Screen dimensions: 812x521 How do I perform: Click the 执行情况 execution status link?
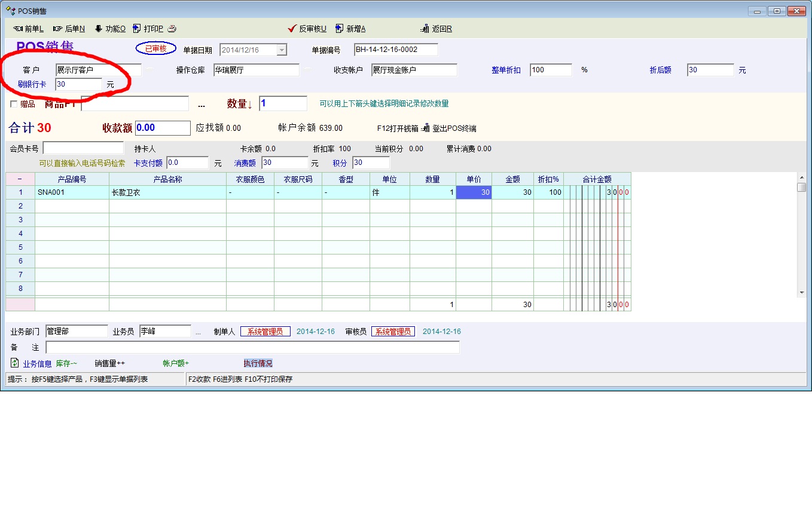[x=258, y=363]
